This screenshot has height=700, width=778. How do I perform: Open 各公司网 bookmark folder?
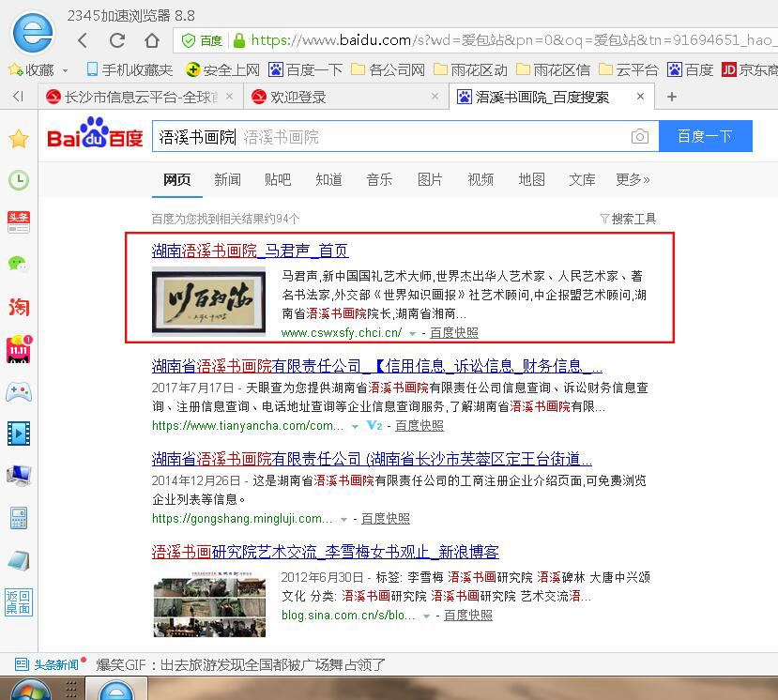[x=388, y=70]
